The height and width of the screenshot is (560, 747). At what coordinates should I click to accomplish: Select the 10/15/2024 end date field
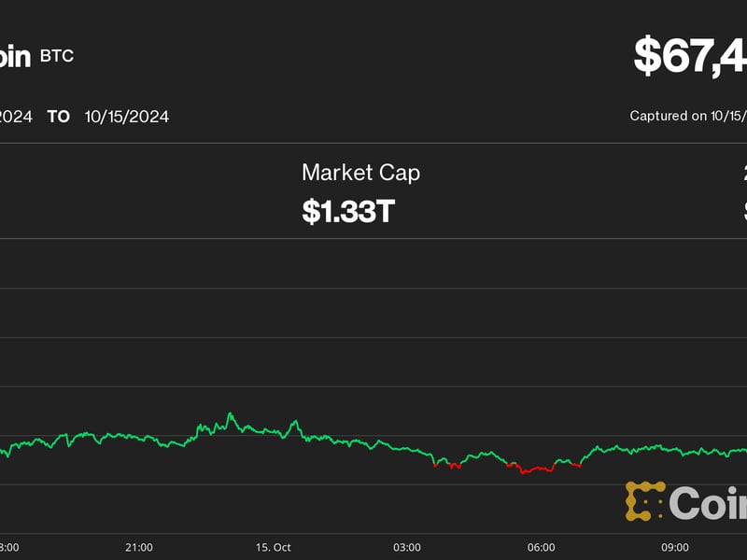tap(126, 117)
